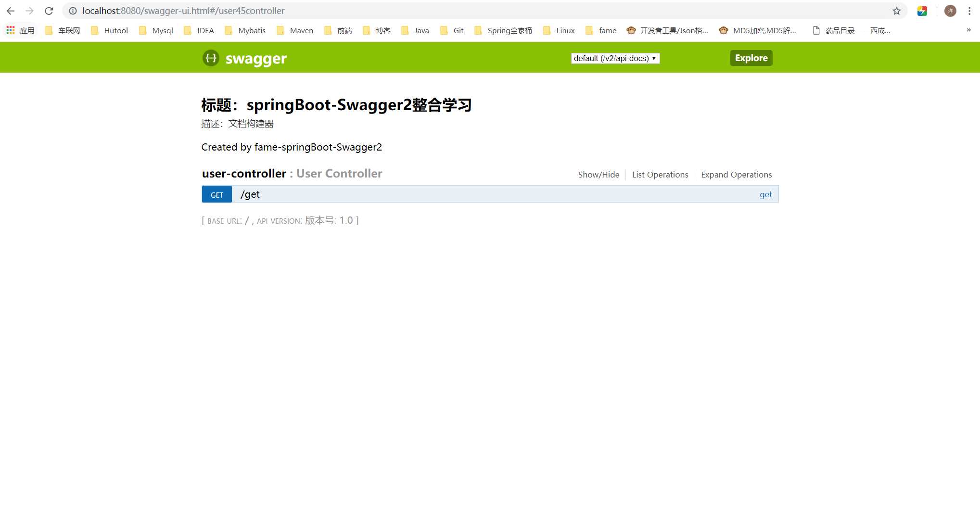Image resolution: width=980 pixels, height=507 pixels.
Task: Open the 开发者工具/Json格 bookmark
Action: point(667,30)
